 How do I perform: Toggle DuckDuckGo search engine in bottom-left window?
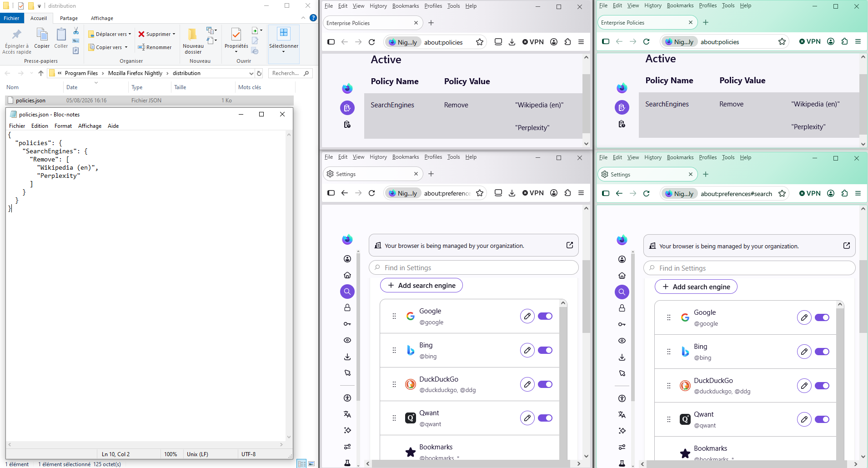coord(545,384)
